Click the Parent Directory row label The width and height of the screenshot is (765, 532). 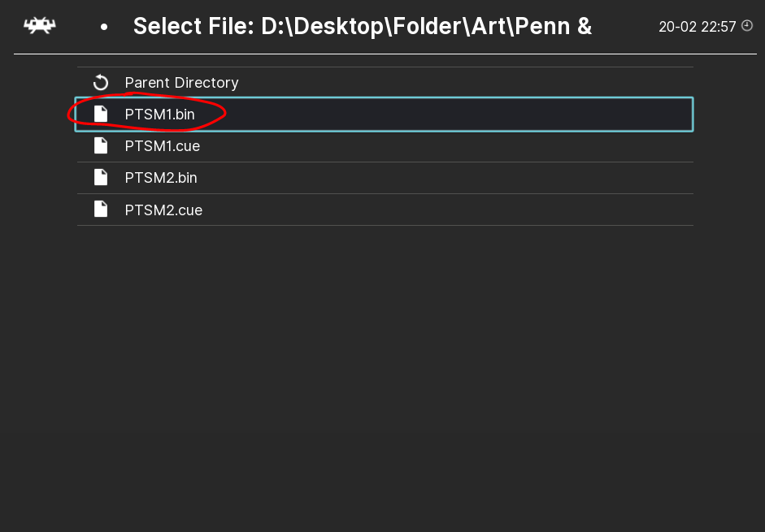181,82
